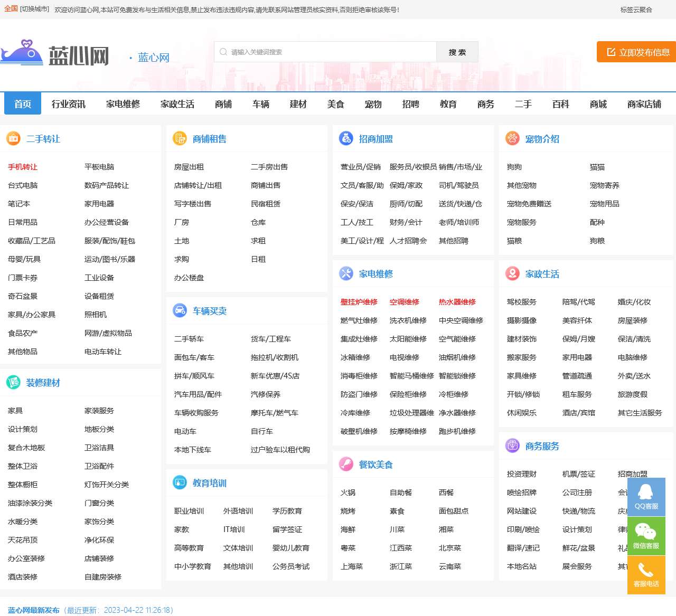Select the 首页 navigation tab
The width and height of the screenshot is (676, 616).
coord(23,104)
